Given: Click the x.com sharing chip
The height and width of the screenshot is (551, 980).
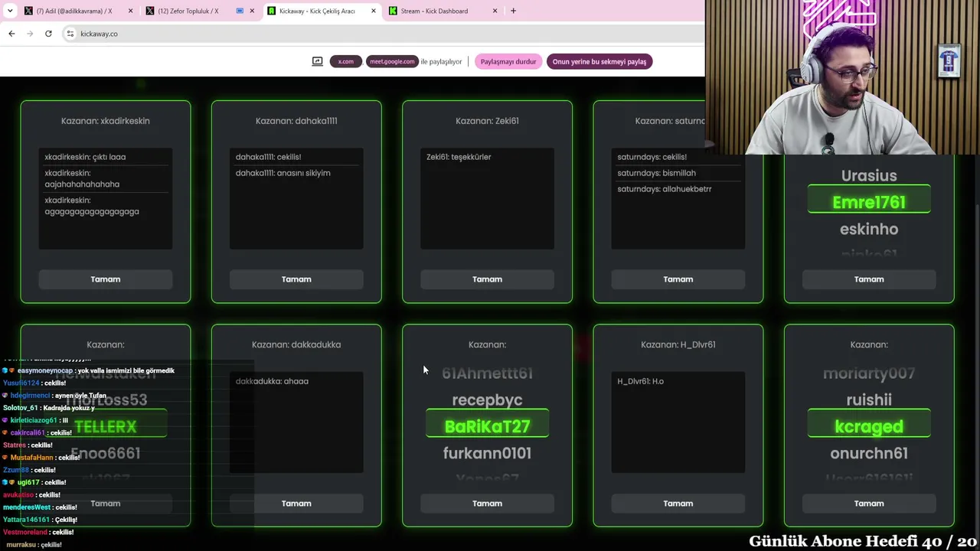Looking at the screenshot, I should [x=346, y=61].
